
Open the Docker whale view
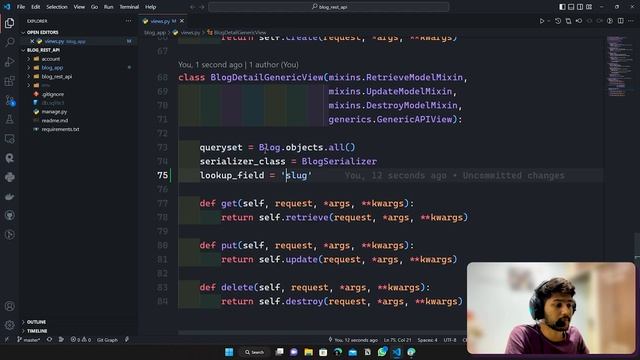coord(9,196)
